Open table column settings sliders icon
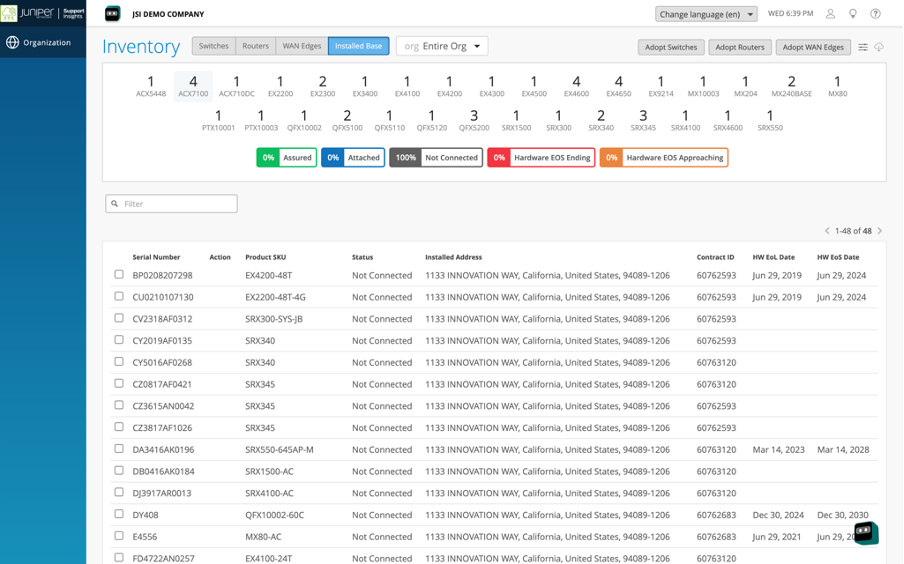904x564 pixels. 863,47
